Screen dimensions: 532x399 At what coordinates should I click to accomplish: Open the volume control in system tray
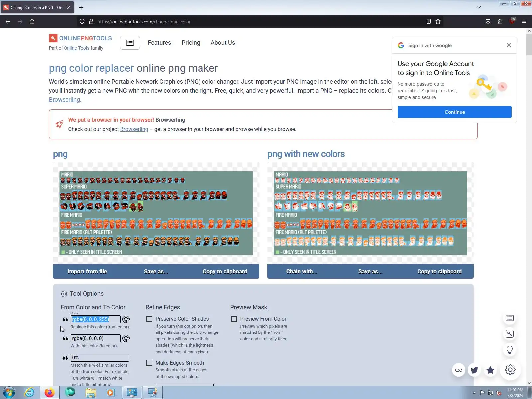498,393
